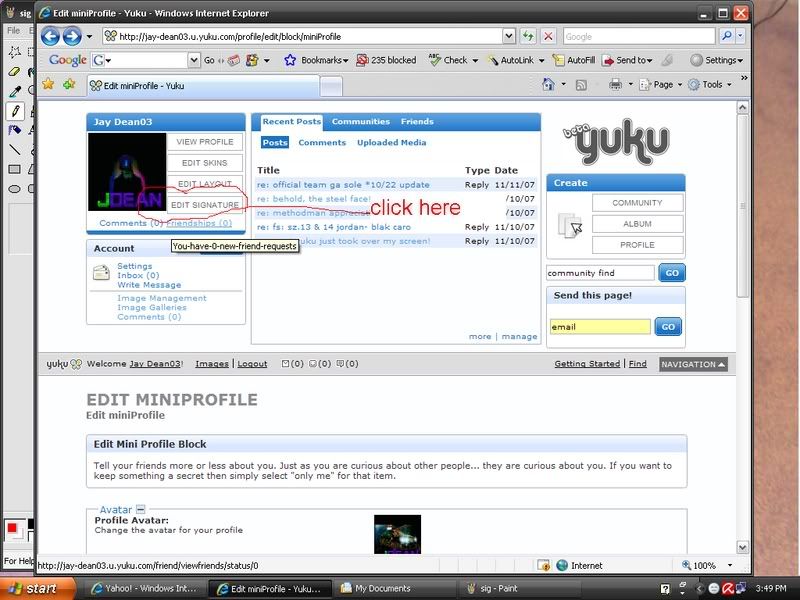Select the Pick Color eyedropper in Paint

(14, 91)
